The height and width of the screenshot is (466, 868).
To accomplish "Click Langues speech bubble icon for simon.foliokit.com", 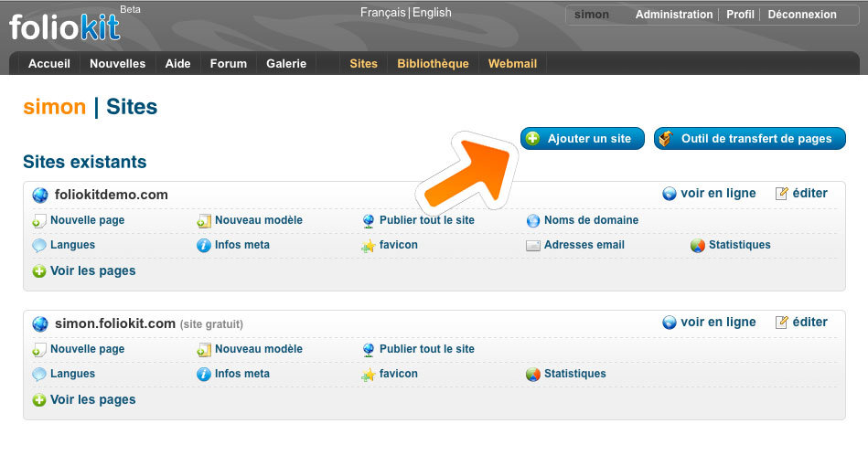I will point(38,375).
